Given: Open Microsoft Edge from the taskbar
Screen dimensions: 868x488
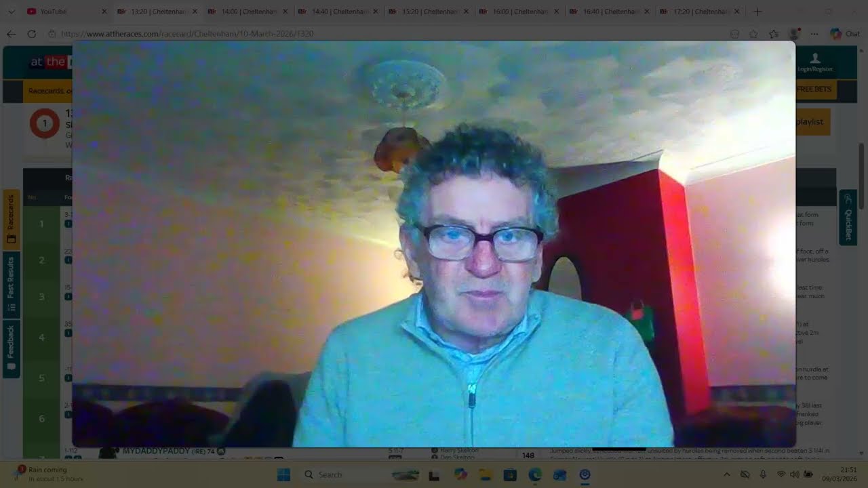Looking at the screenshot, I should coord(534,474).
